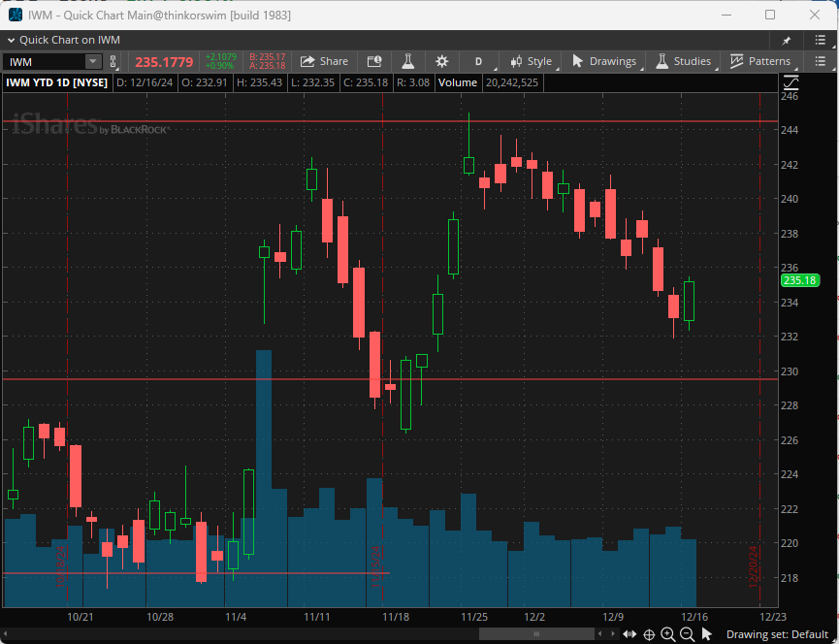This screenshot has height=644, width=839.
Task: Pin the Quick Chart gadget
Action: point(787,40)
